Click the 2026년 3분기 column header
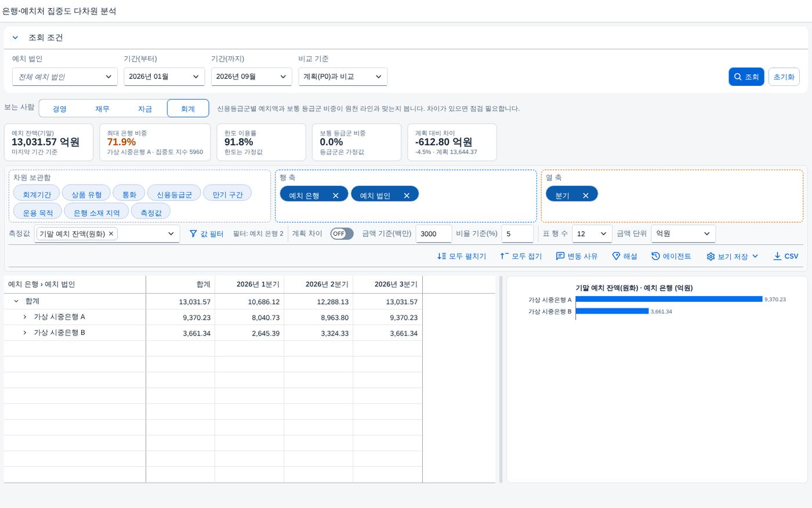The height and width of the screenshot is (508, 812). point(387,284)
